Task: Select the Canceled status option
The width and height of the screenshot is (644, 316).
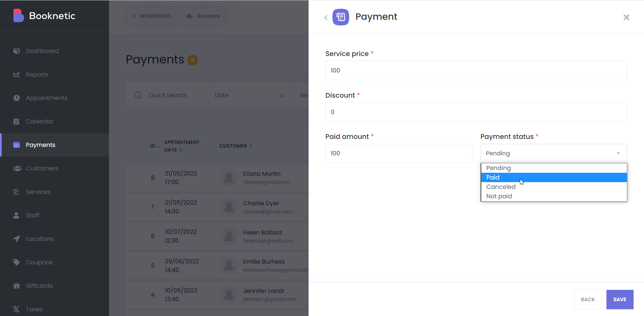Action: click(554, 187)
